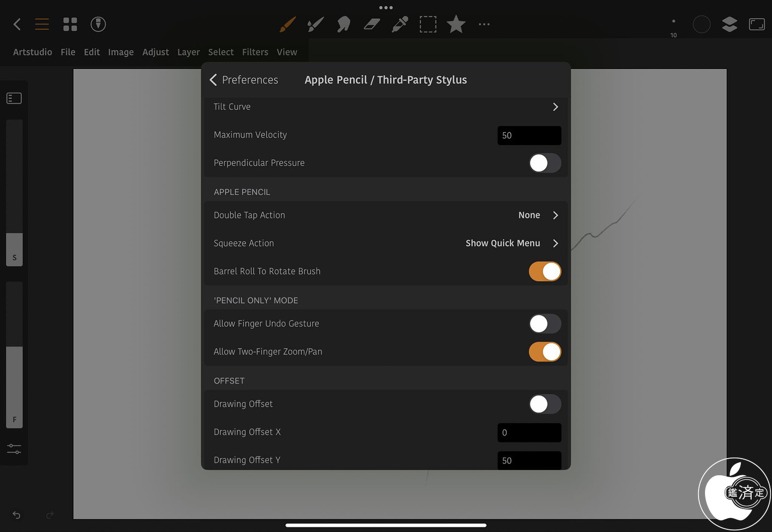Open the three-dot multitasking menu at top
The height and width of the screenshot is (532, 772).
click(386, 8)
